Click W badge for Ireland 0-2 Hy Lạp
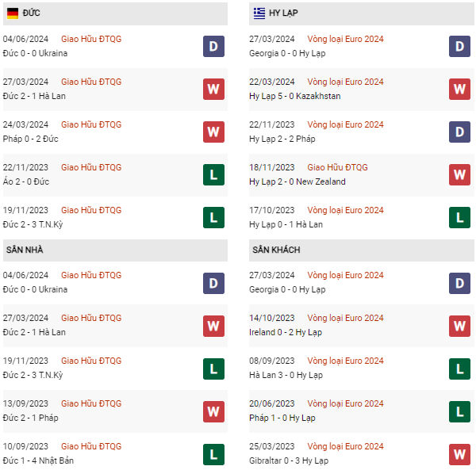 click(459, 325)
